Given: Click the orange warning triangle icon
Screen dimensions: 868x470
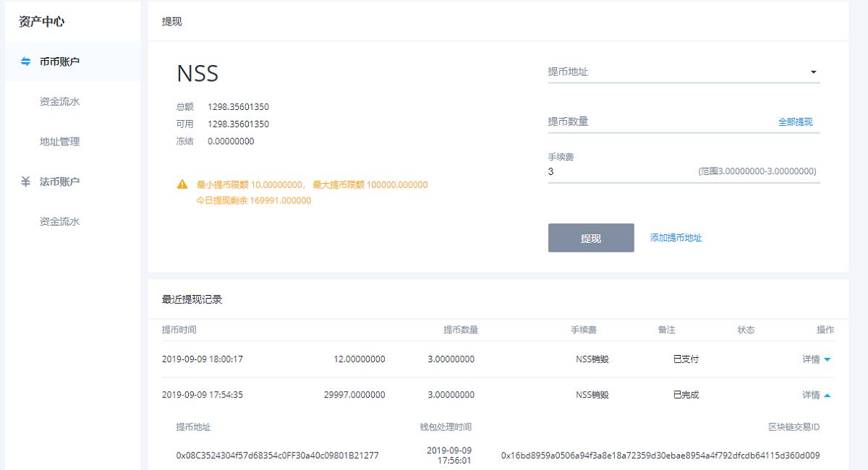Looking at the screenshot, I should (x=182, y=184).
